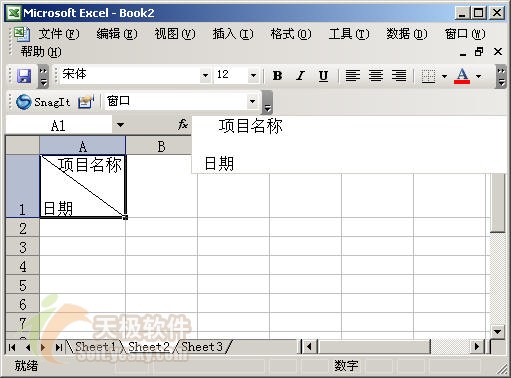Image resolution: width=511 pixels, height=378 pixels.
Task: Click horizontal scrollbar left arrow
Action: pyautogui.click(x=310, y=347)
